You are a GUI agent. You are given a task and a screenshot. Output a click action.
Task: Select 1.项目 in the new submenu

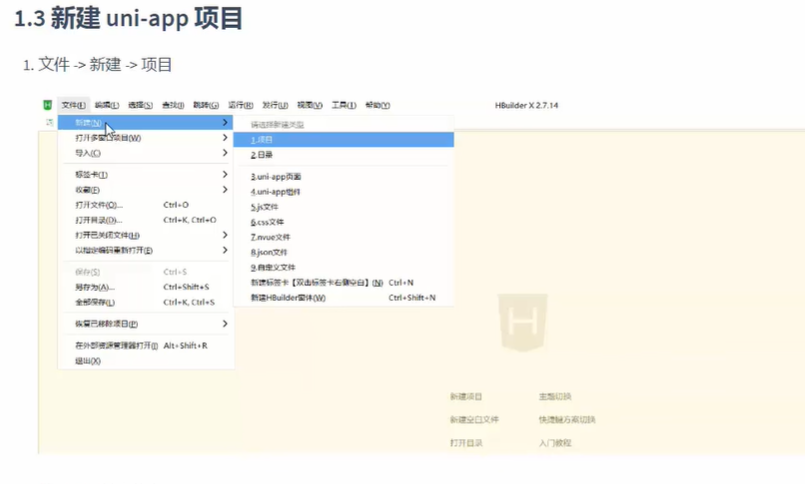[x=343, y=140]
